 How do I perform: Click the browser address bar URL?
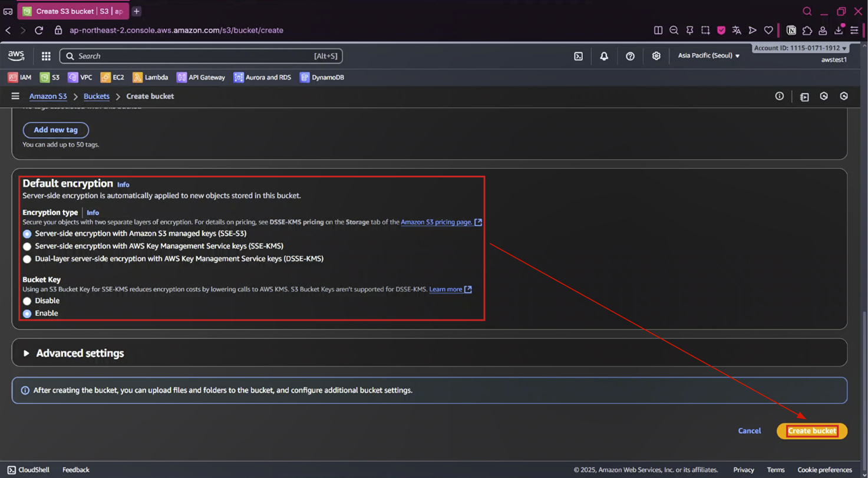(x=176, y=30)
